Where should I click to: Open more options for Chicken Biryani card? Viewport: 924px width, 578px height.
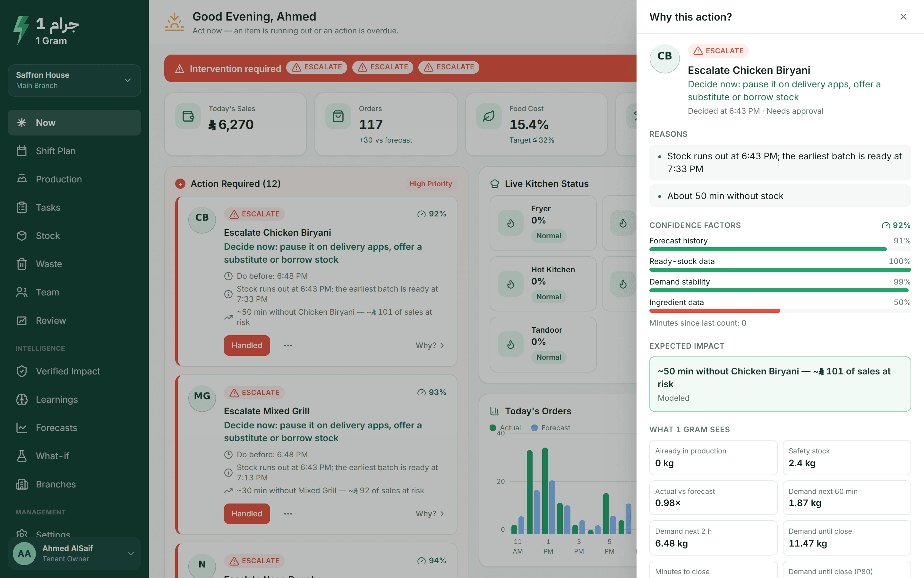click(x=288, y=346)
